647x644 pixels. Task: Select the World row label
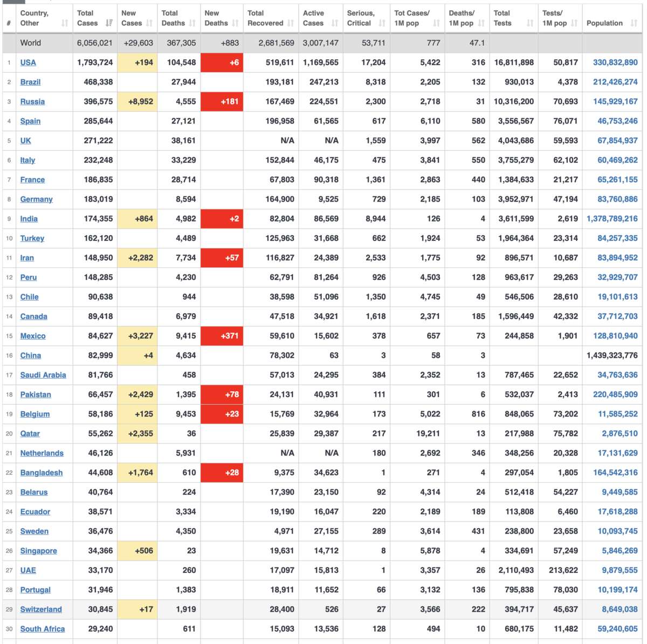click(30, 43)
